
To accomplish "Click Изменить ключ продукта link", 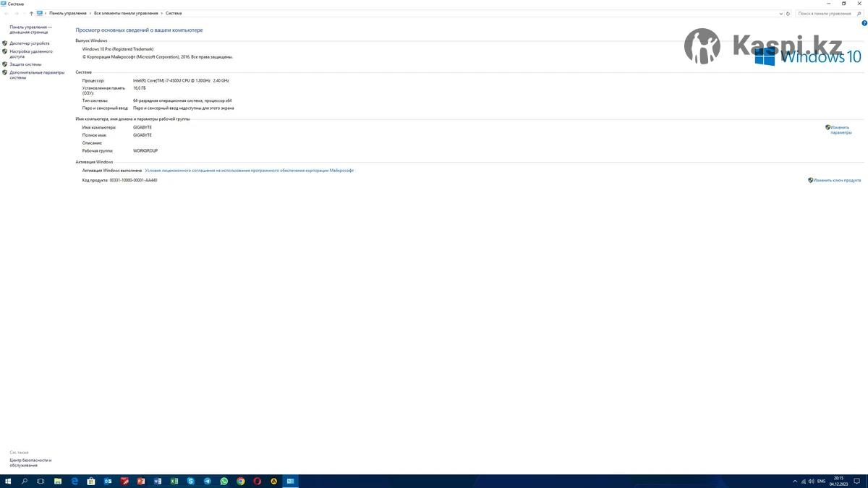I will tap(837, 180).
